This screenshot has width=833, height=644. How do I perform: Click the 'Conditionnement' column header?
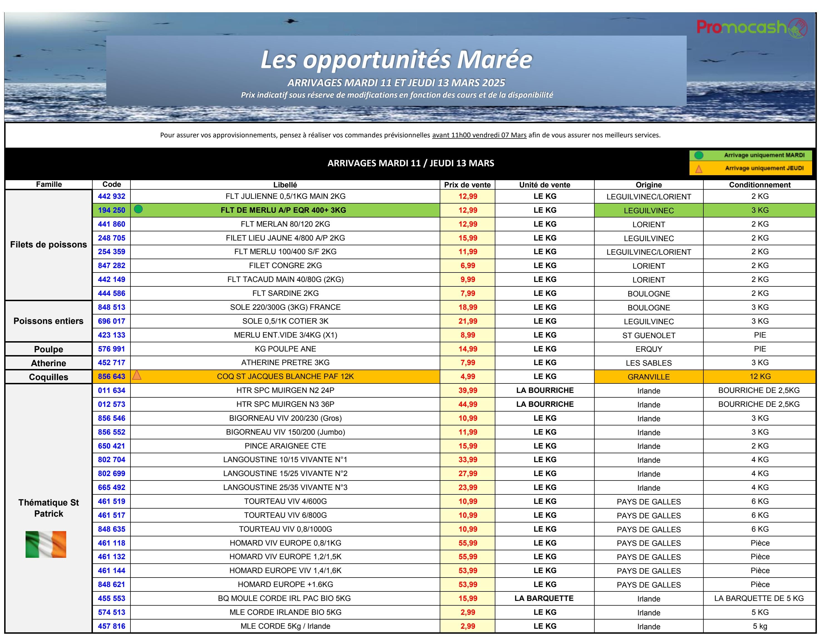[x=760, y=185]
